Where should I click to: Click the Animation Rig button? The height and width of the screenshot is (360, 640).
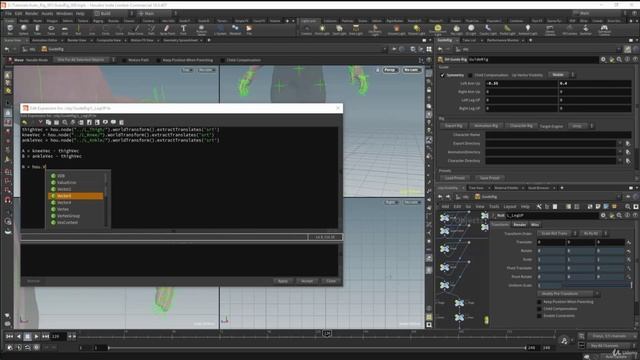click(486, 126)
